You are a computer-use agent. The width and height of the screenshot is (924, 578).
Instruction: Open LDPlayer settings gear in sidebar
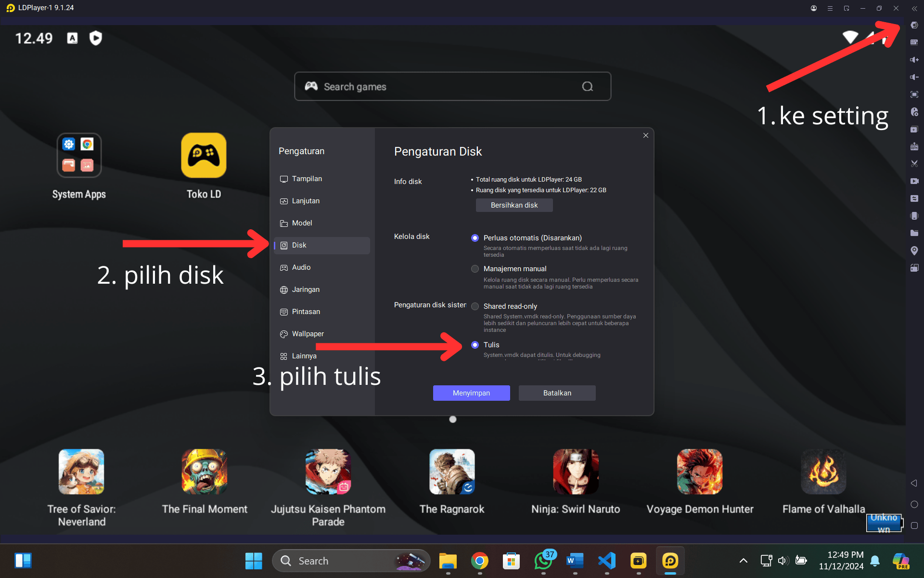pos(914,25)
